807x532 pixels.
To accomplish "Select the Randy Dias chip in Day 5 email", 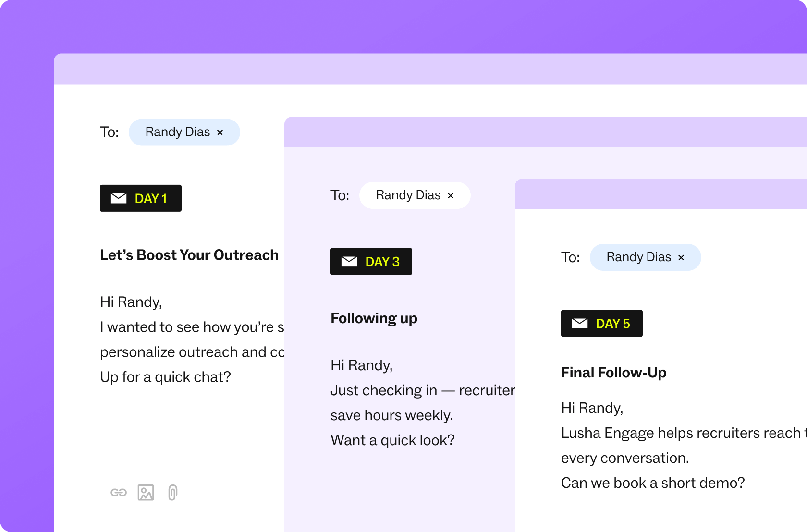I will click(638, 257).
